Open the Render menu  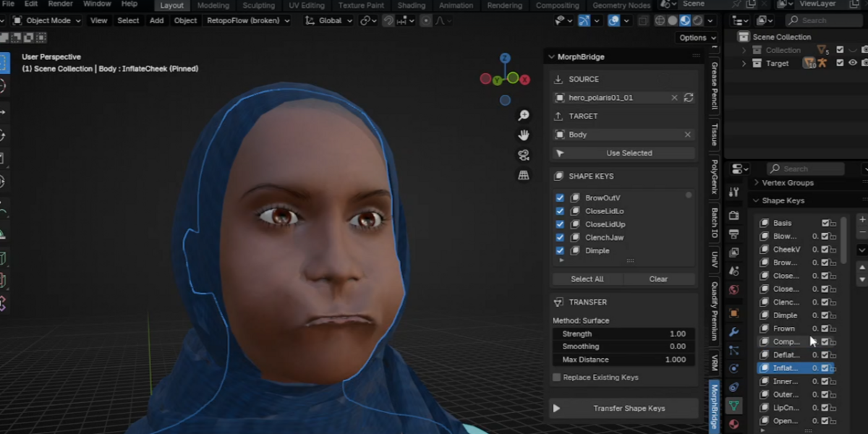point(60,4)
